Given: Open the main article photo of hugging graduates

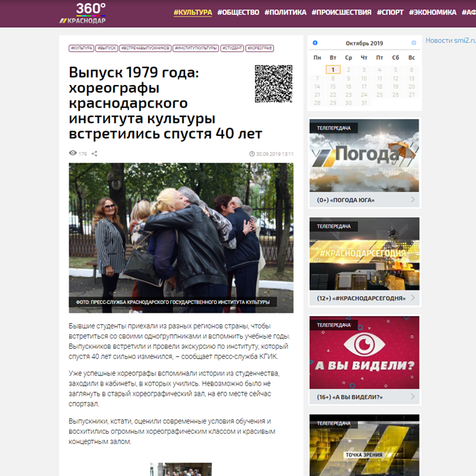Looking at the screenshot, I should pos(181,238).
